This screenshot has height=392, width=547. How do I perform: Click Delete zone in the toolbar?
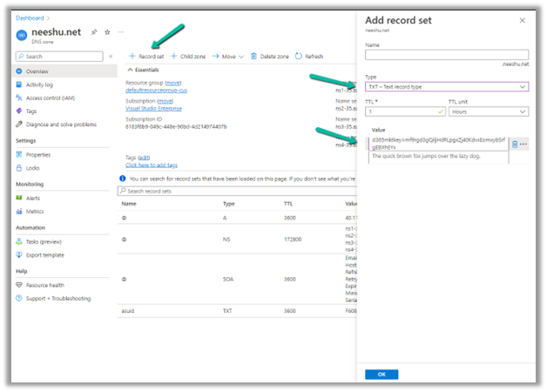[x=270, y=57]
